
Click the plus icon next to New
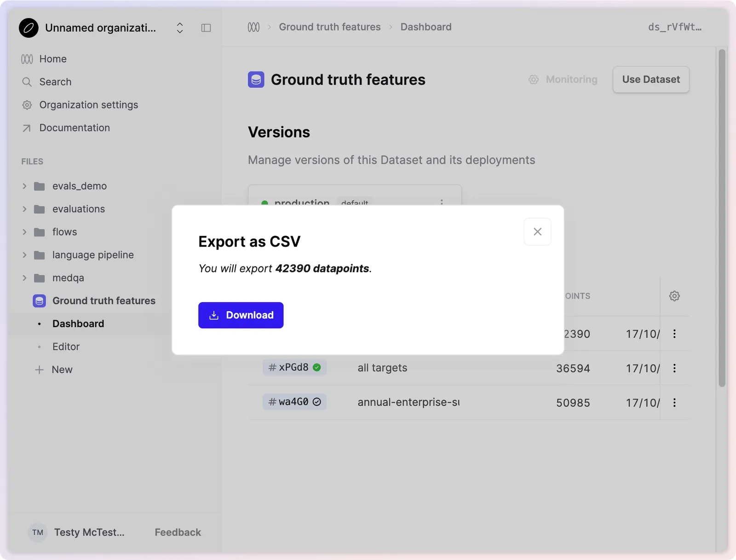[x=40, y=370]
